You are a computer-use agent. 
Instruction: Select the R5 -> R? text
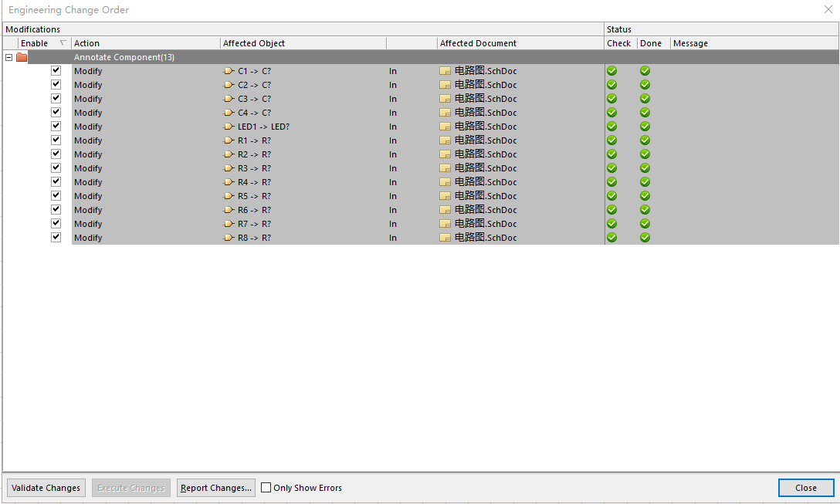[255, 196]
